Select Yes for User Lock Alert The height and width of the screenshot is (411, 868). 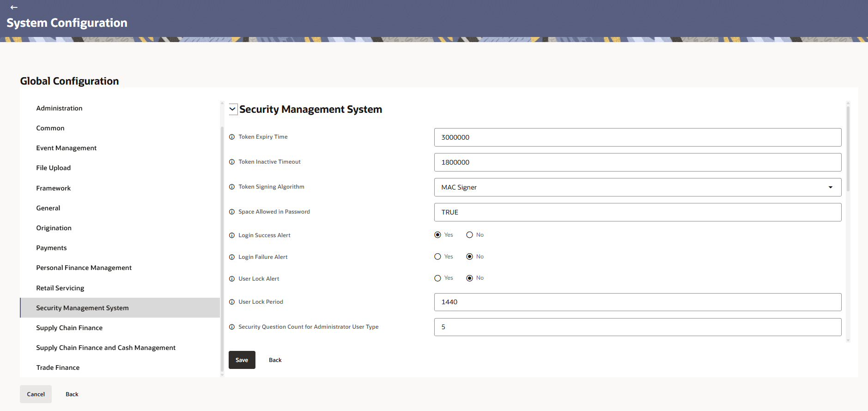(x=437, y=278)
